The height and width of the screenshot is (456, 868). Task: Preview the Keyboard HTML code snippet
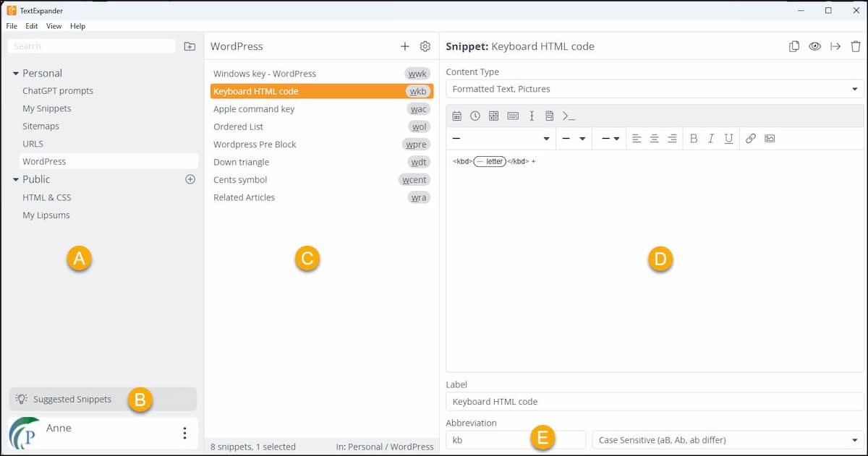click(814, 46)
